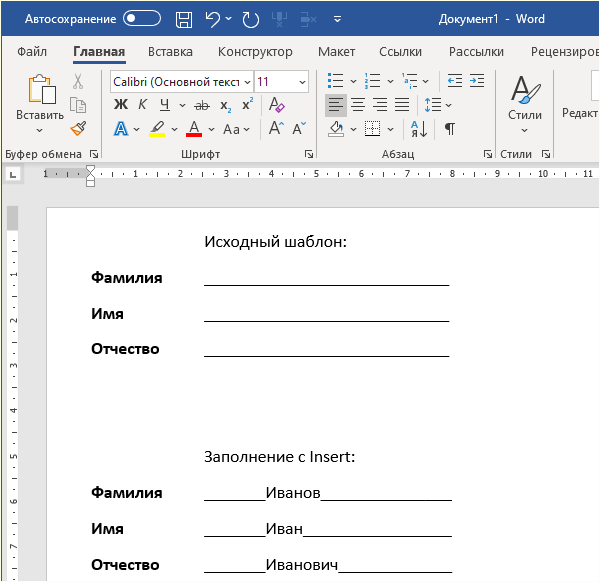The image size is (600, 582).
Task: Open the Файл menu
Action: coord(32,52)
